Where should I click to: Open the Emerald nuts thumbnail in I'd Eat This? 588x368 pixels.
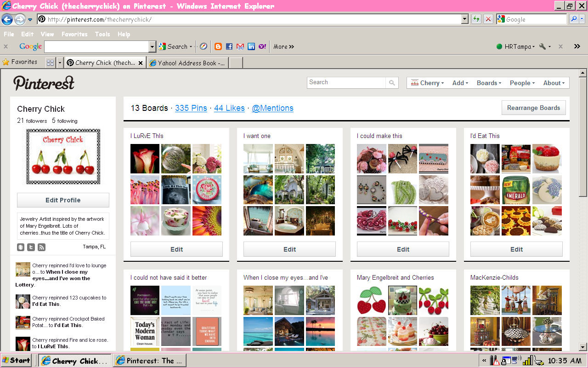516,190
